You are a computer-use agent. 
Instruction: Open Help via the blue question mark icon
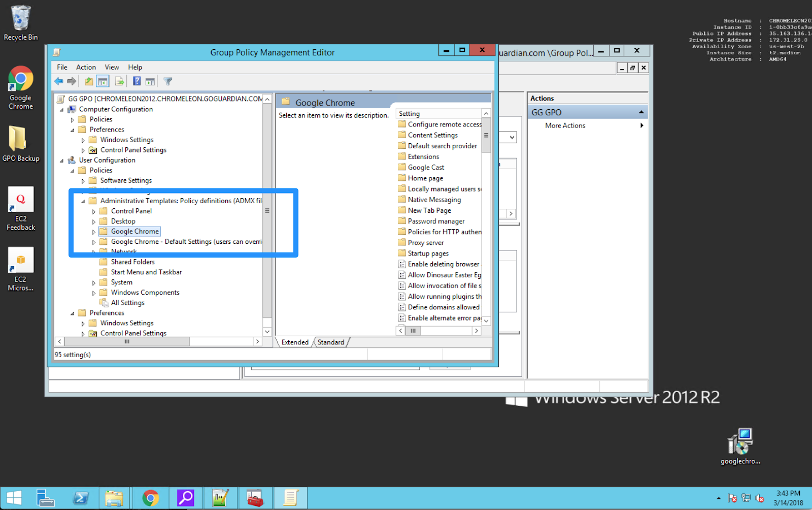click(137, 81)
